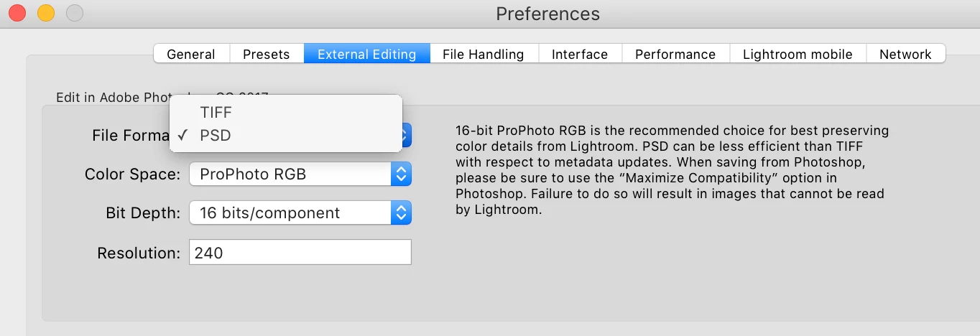Select the External Editing tab
The width and height of the screenshot is (980, 336).
[366, 54]
